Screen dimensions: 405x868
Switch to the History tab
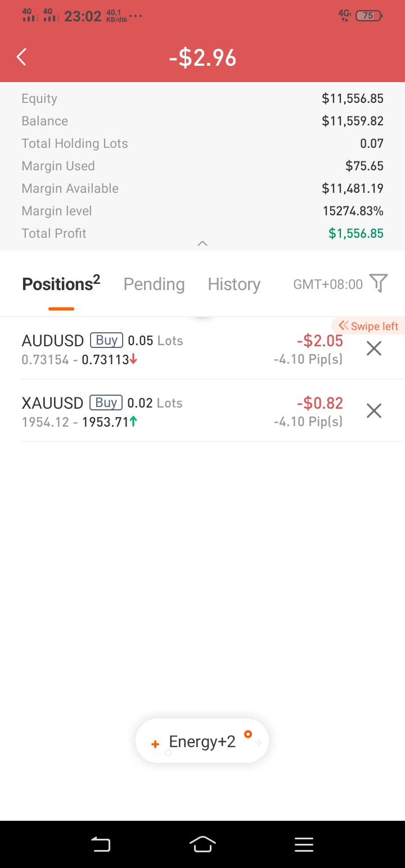234,284
